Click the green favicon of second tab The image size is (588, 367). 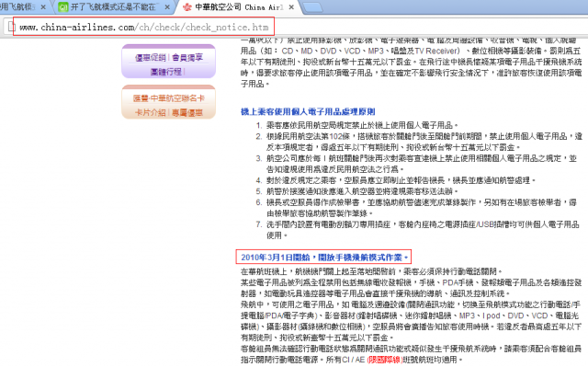pos(63,7)
